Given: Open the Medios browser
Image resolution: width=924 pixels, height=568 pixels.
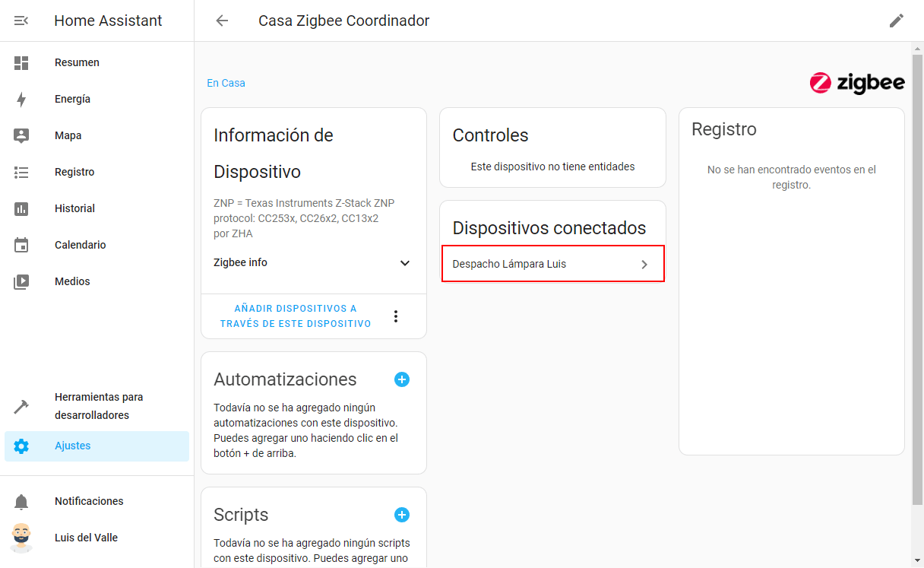Looking at the screenshot, I should [72, 281].
